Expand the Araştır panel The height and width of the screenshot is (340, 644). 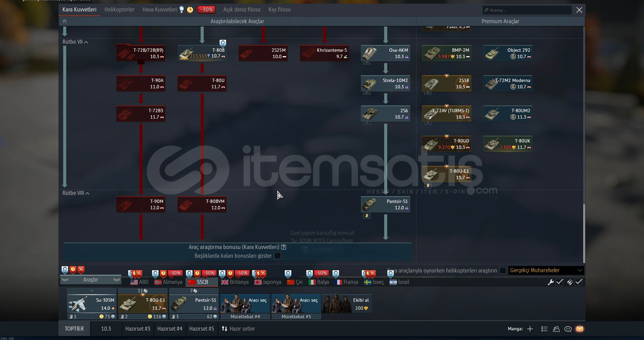[x=91, y=280]
